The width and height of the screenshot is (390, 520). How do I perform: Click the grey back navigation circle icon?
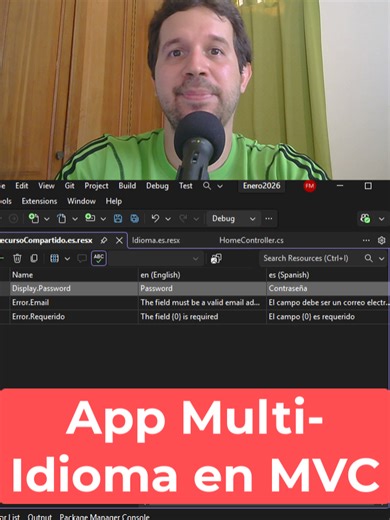(13, 219)
